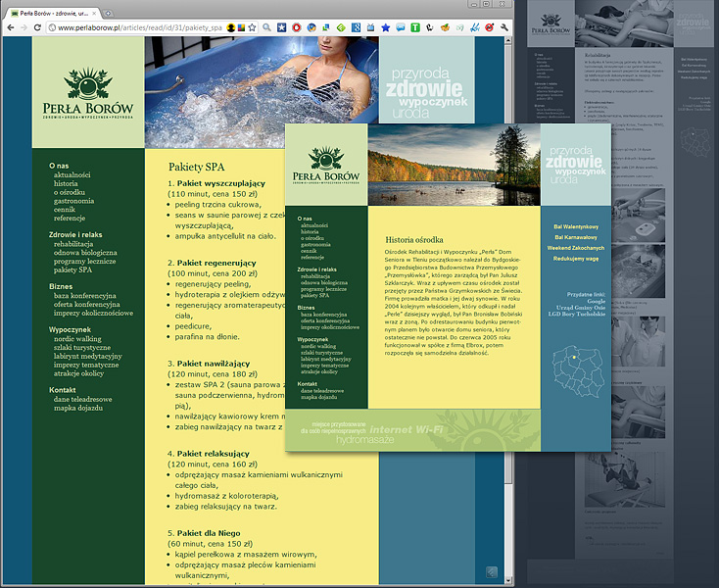Click Poland map in overlay page

pos(578,372)
